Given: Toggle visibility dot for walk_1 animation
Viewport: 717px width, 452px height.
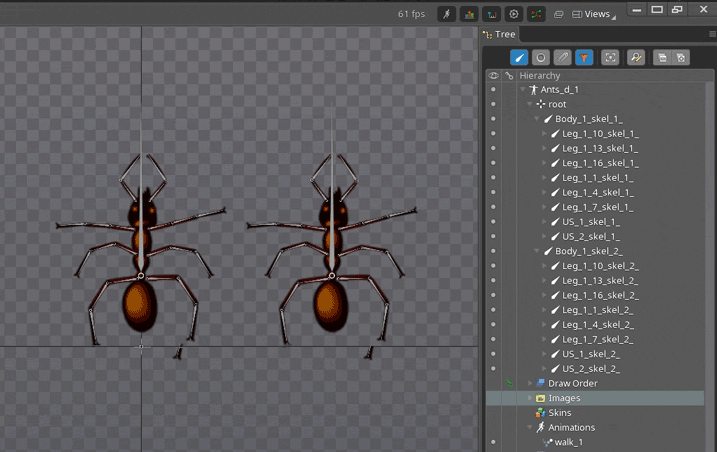Looking at the screenshot, I should click(493, 442).
